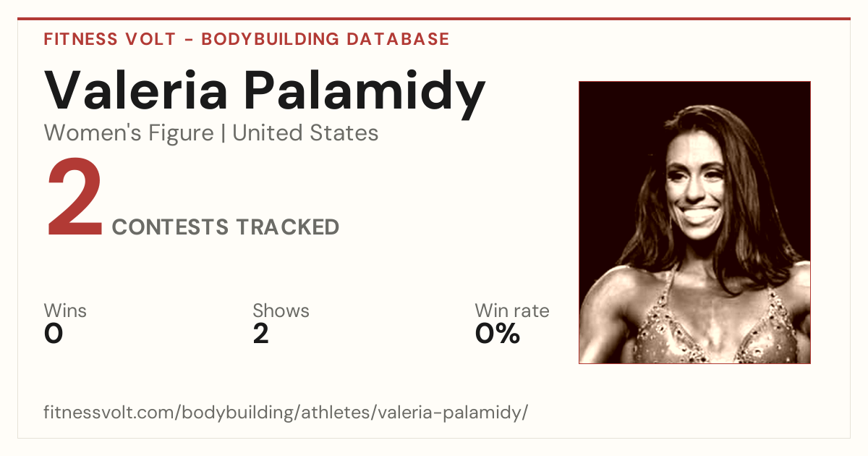
Task: Click the BODYBUILDING DATABASE header text
Action: pos(325,39)
